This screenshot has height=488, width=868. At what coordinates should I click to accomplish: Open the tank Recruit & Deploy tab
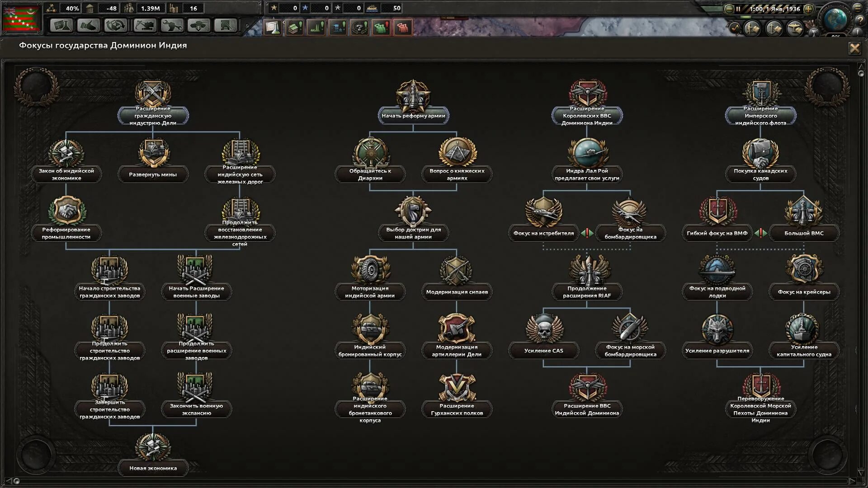pos(199,25)
